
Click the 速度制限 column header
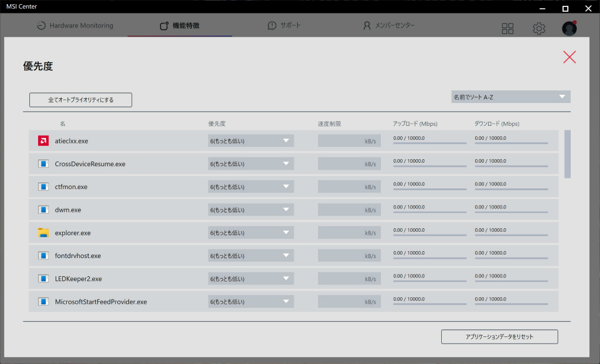(329, 123)
